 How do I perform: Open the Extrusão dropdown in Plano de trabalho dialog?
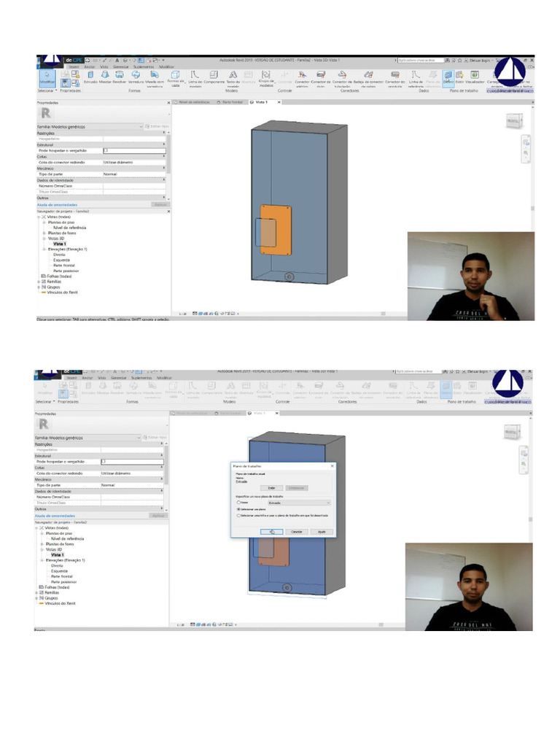tap(299, 503)
